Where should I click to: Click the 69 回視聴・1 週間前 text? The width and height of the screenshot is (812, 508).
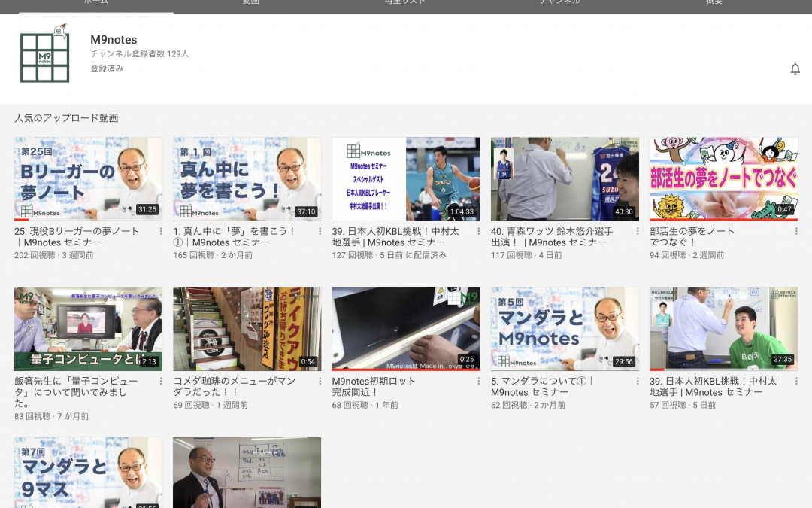click(x=211, y=405)
